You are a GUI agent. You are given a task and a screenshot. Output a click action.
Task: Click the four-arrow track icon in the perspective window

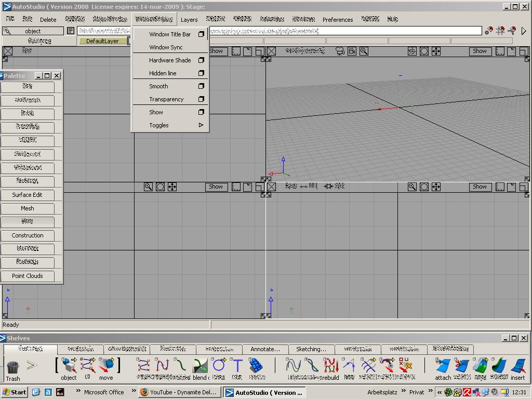click(x=436, y=51)
